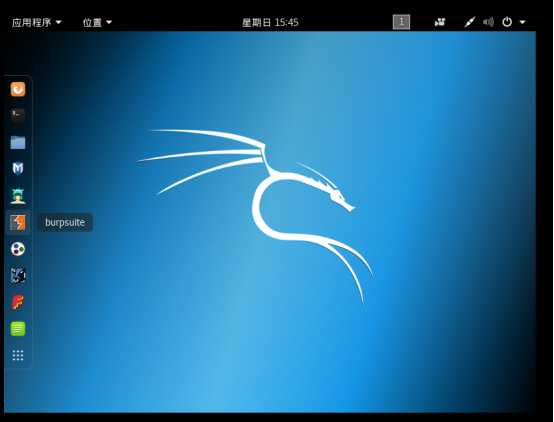Show all applications grid
The width and height of the screenshot is (554, 422).
click(x=18, y=355)
